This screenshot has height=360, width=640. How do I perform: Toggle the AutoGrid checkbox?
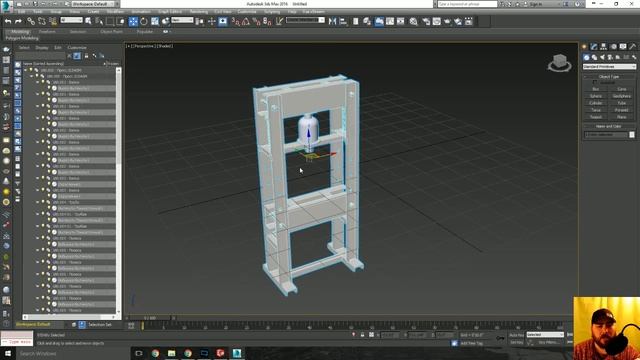pos(594,82)
